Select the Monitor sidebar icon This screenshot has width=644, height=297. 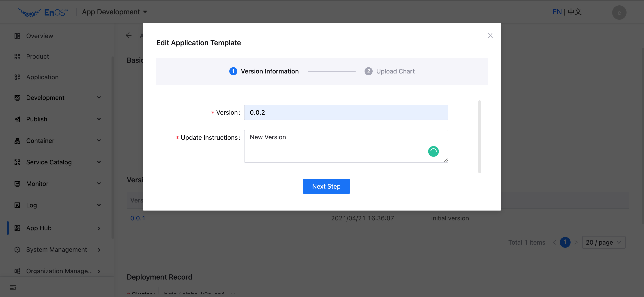pyautogui.click(x=17, y=183)
